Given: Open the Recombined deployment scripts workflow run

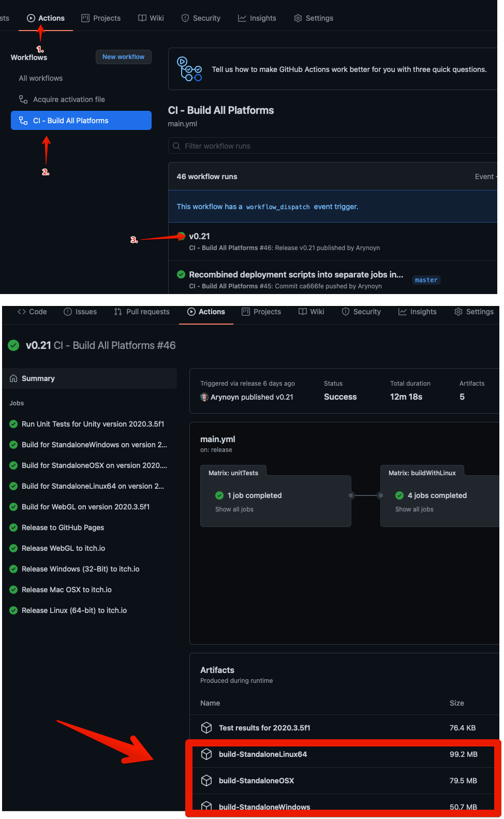Looking at the screenshot, I should (x=296, y=274).
